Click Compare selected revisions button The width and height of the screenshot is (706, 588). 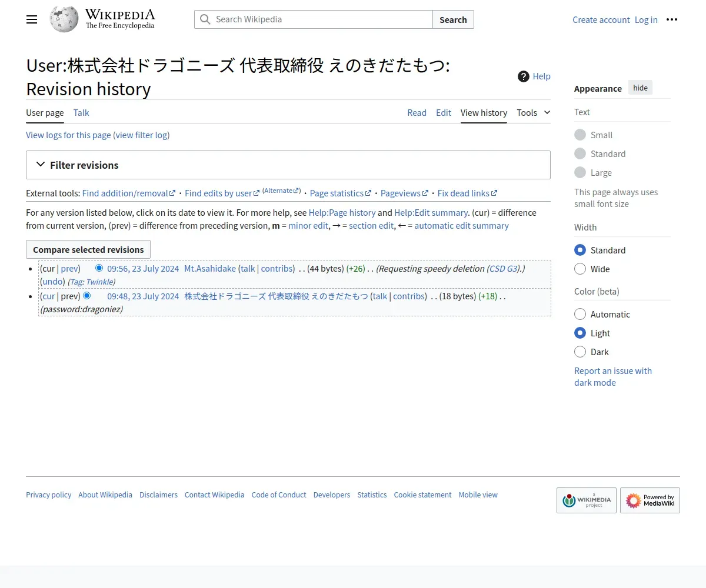coord(88,249)
